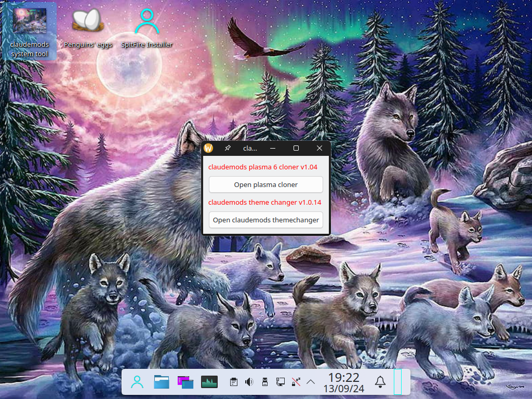Open the network connections tray icon
The height and width of the screenshot is (399, 532).
(x=281, y=382)
